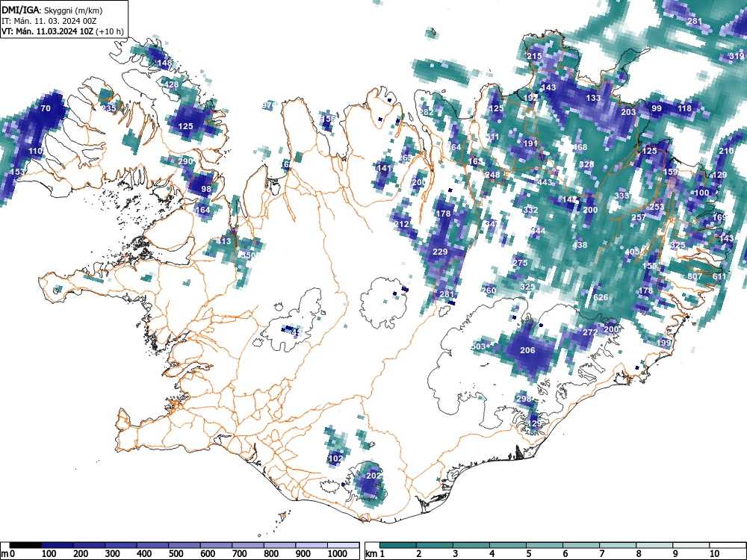Image resolution: width=747 pixels, height=560 pixels.
Task: Click the visibility value 272 on the map
Action: (x=590, y=332)
